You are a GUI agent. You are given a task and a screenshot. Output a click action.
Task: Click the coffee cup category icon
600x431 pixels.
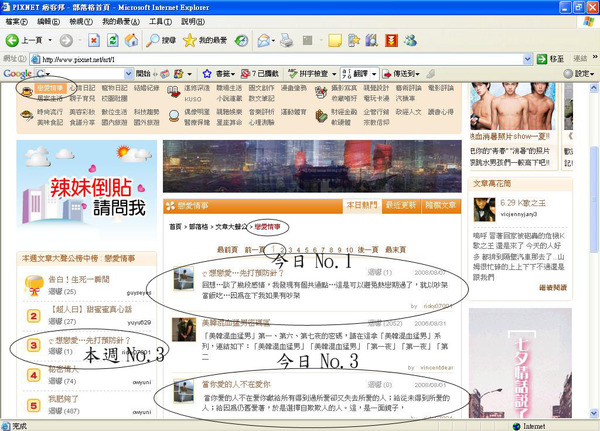26,91
